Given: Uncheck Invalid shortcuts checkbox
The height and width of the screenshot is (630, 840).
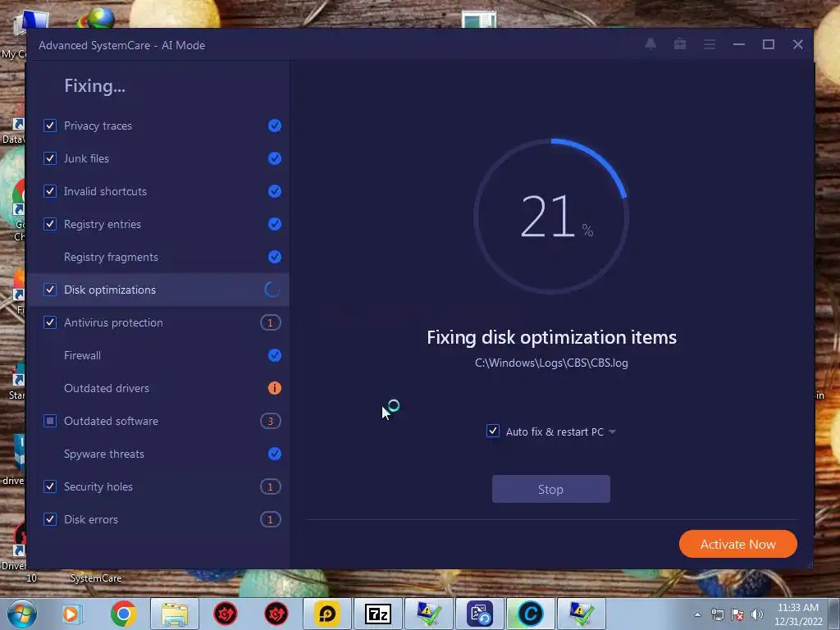Looking at the screenshot, I should [x=50, y=191].
